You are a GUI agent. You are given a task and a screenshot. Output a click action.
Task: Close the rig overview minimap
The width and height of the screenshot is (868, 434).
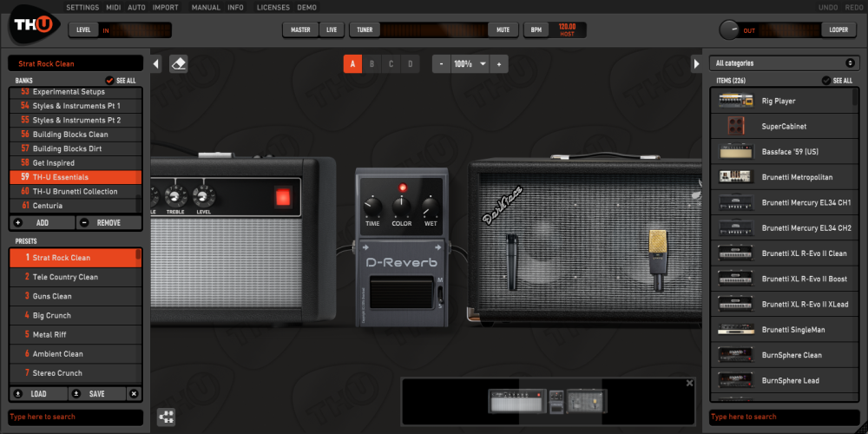coord(689,383)
